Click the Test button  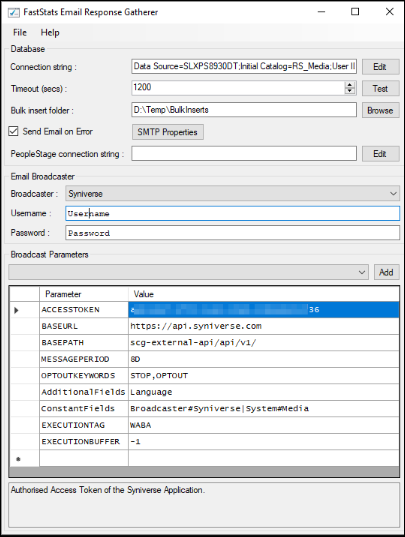coord(380,89)
